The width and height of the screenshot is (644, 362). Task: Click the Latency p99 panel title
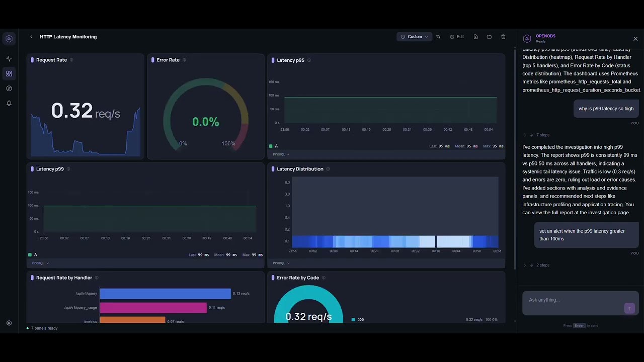click(50, 169)
